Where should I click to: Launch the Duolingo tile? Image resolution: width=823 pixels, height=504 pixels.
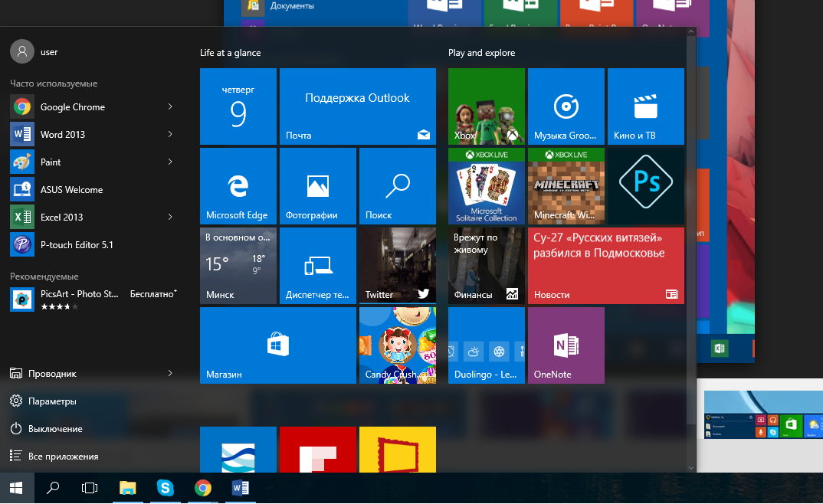tap(487, 345)
